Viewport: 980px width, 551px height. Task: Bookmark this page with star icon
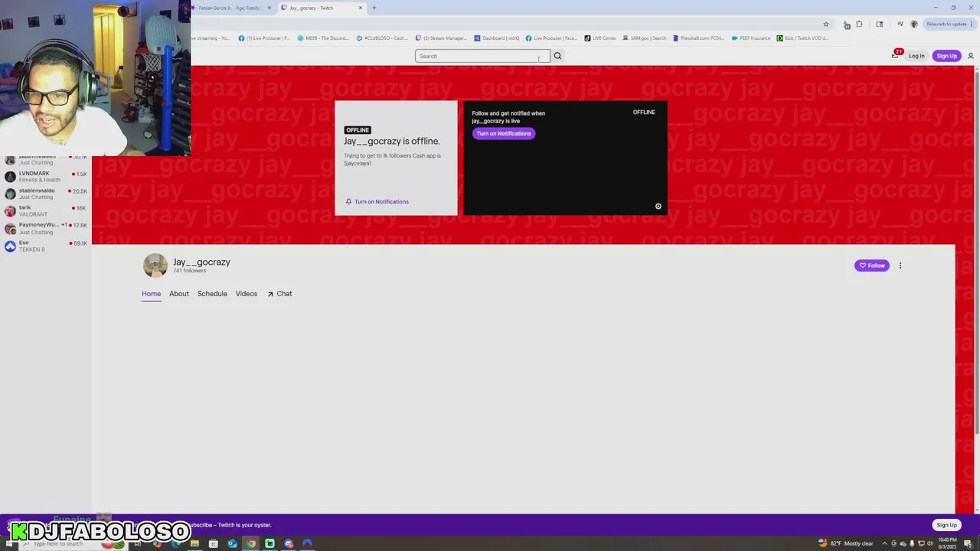825,24
